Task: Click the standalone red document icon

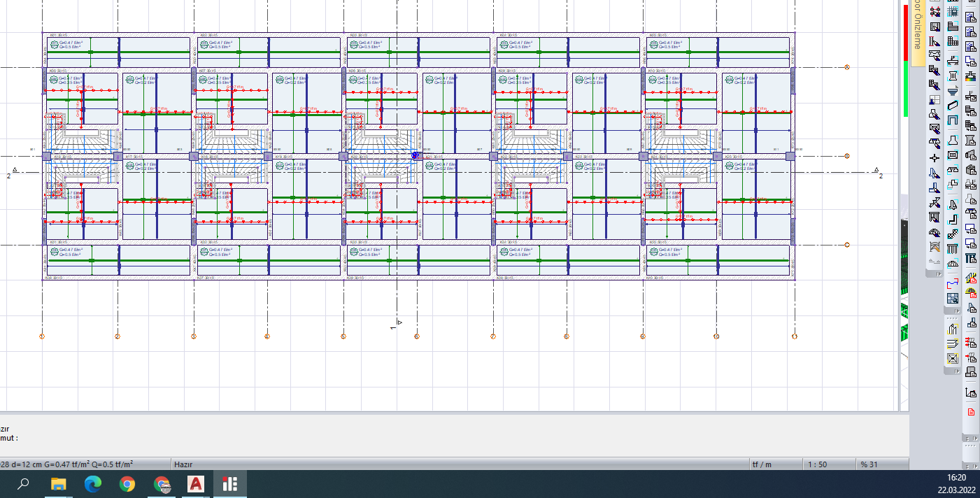Action: coord(971,411)
